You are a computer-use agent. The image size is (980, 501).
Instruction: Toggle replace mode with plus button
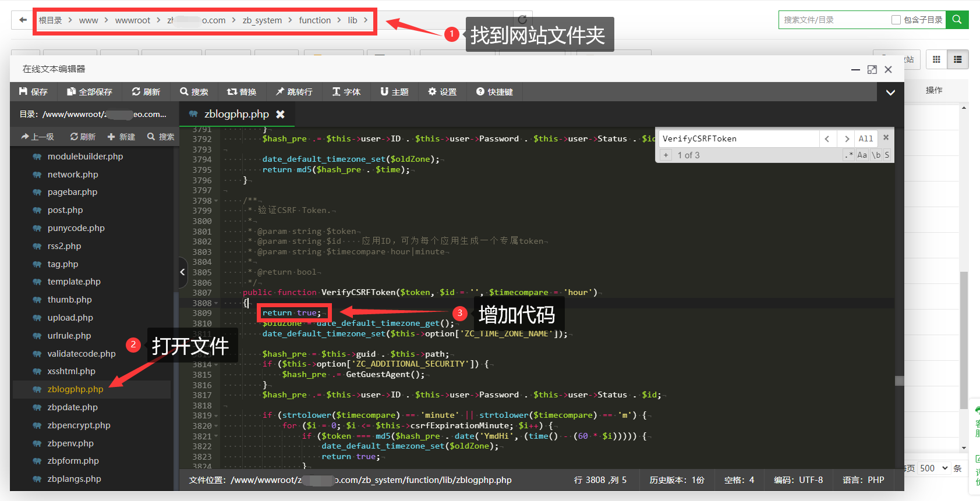pos(666,155)
